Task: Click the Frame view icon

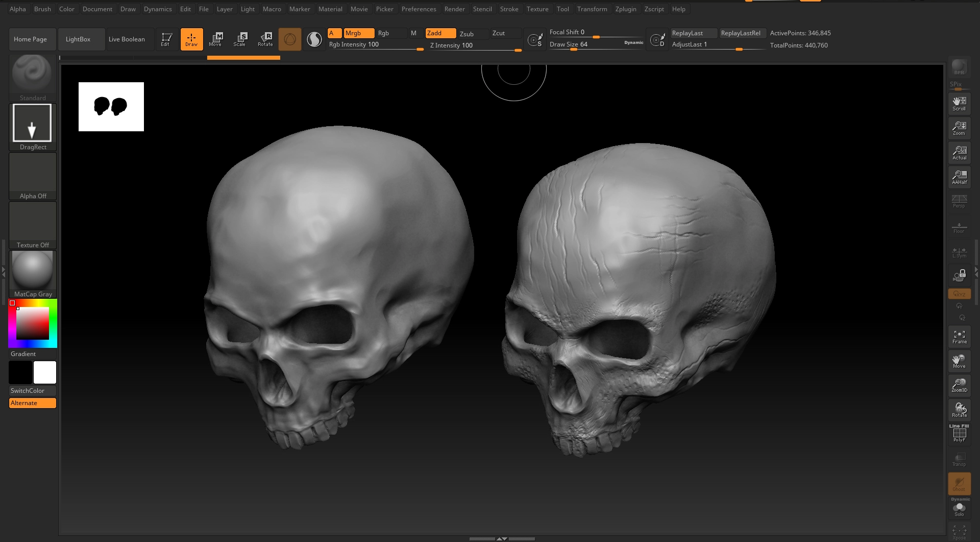Action: click(959, 337)
